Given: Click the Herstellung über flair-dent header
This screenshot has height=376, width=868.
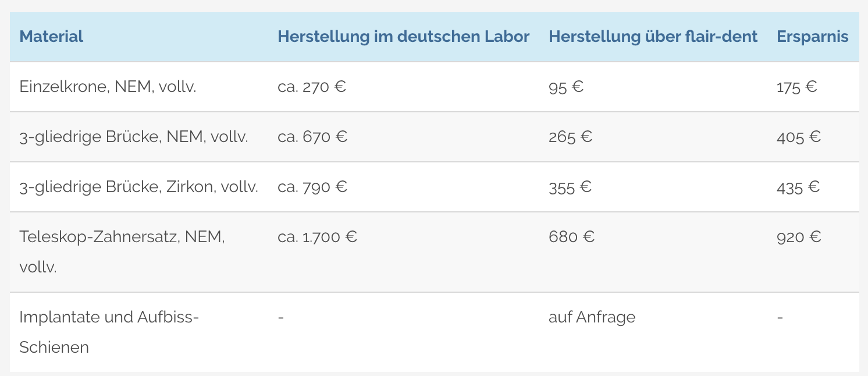Looking at the screenshot, I should coord(653,37).
